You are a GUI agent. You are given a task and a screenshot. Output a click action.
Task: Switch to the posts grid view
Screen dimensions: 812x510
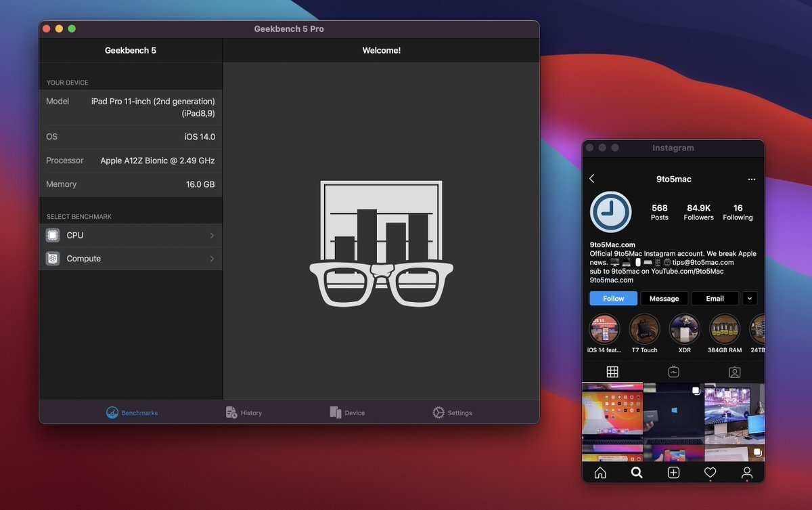tap(612, 372)
